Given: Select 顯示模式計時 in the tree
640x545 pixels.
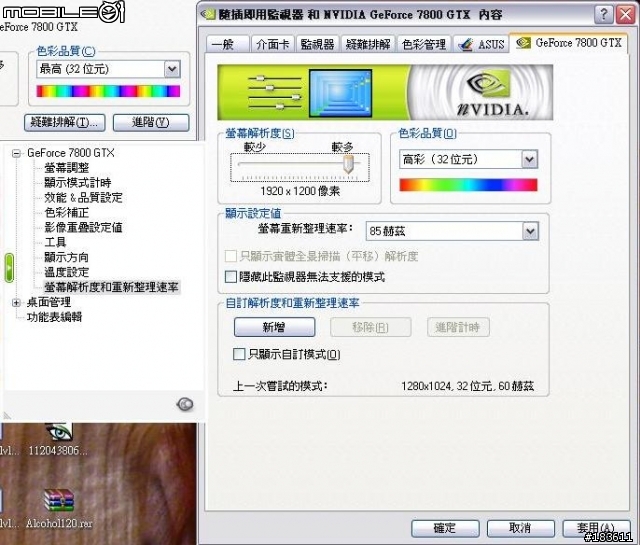Looking at the screenshot, I should pos(78,182).
